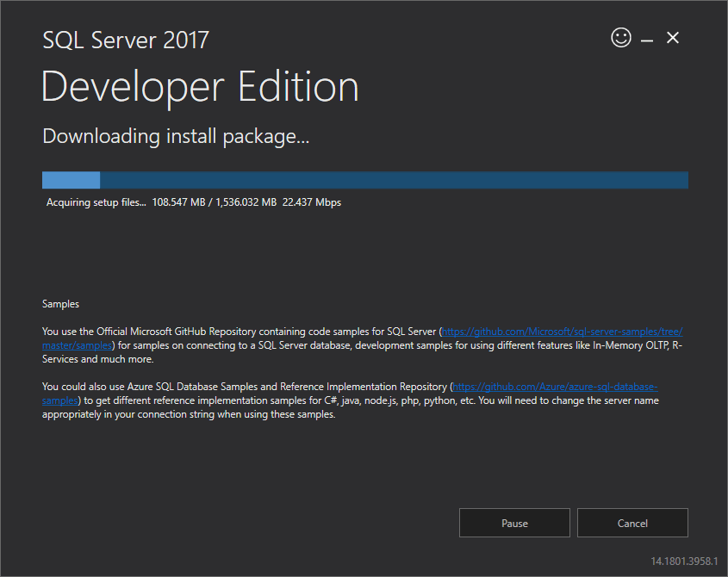The width and height of the screenshot is (728, 577).
Task: Pause the install package download
Action: point(514,523)
